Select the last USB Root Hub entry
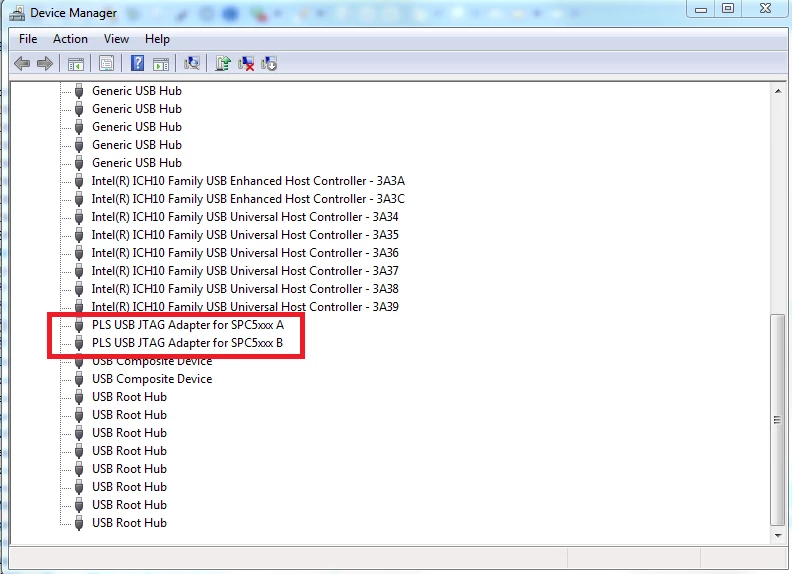This screenshot has height=574, width=792. tap(129, 523)
